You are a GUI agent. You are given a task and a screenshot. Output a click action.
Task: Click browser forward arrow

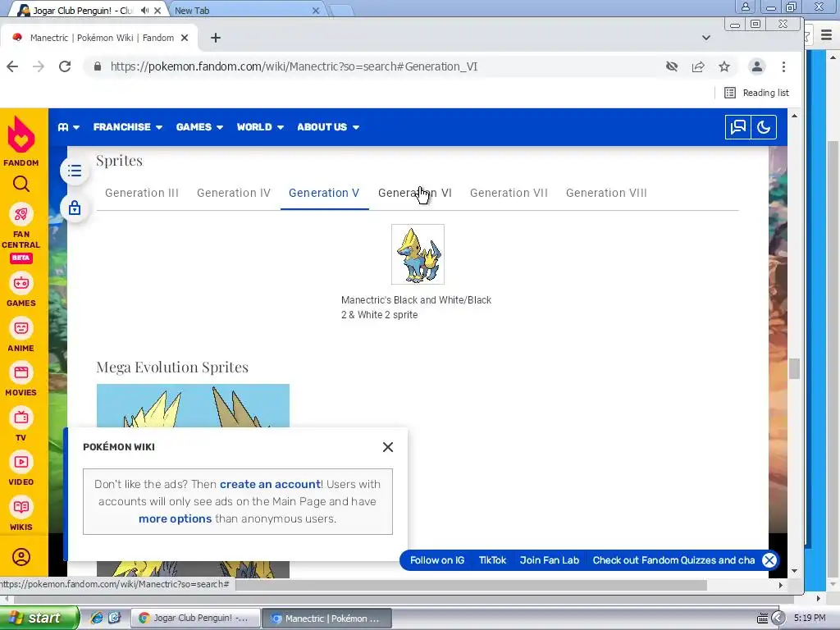tap(39, 66)
